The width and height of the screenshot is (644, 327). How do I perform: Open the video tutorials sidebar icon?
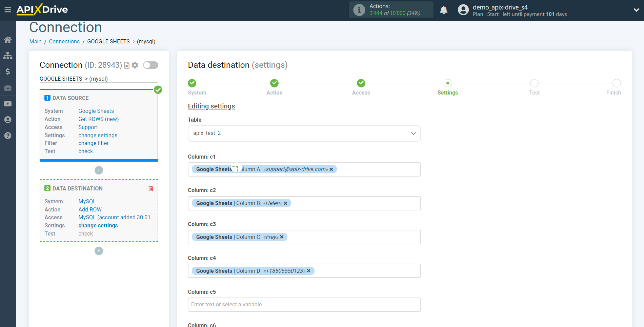(8, 104)
